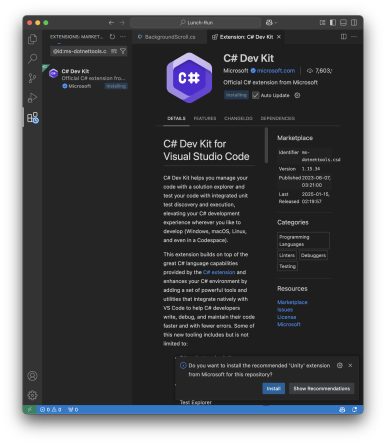The image size is (386, 444).
Task: Open Extensions view more actions menu
Action: (x=123, y=37)
